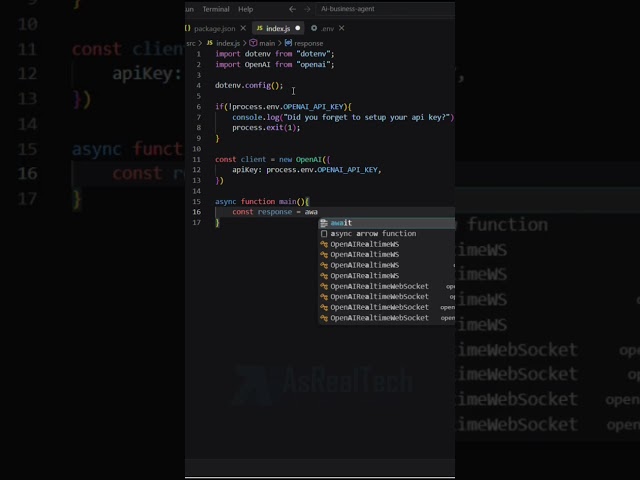Screen dimensions: 640x480
Task: Click the if(!process.env.OPENAI_API_KEY) line
Action: pos(283,107)
